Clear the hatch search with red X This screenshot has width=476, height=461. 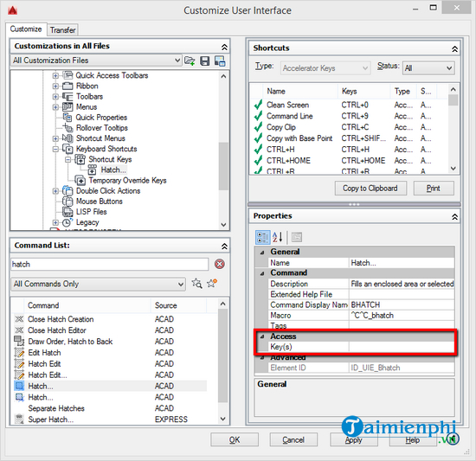click(x=220, y=264)
